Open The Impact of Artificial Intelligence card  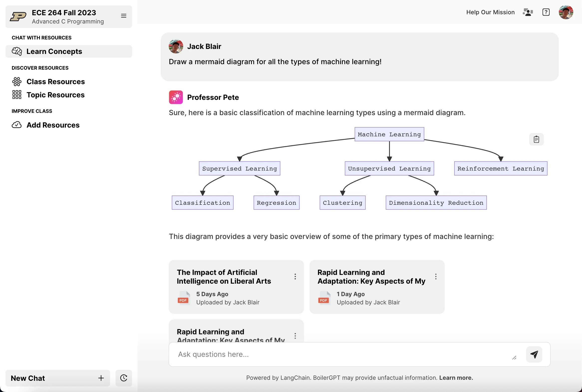tap(236, 287)
